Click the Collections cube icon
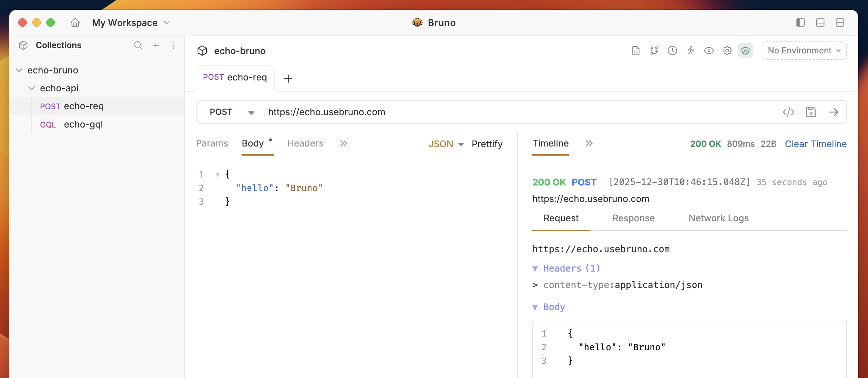Viewport: 868px width, 378px height. (x=23, y=45)
